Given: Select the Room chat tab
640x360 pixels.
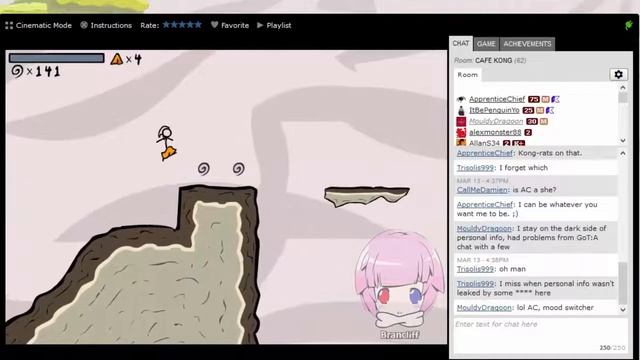Looking at the screenshot, I should 468,75.
